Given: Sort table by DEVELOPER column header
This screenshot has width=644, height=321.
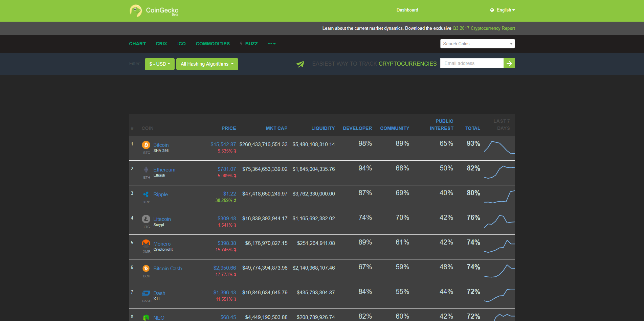Looking at the screenshot, I should [357, 128].
